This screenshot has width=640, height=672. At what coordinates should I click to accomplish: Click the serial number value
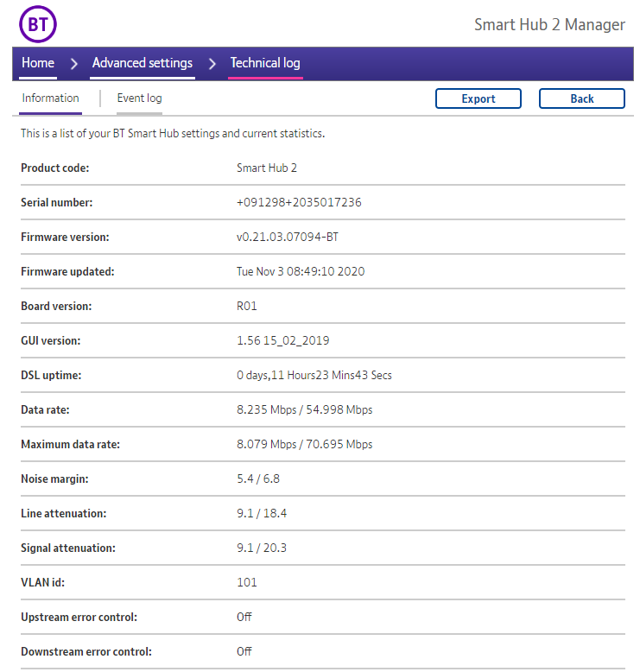(x=299, y=202)
